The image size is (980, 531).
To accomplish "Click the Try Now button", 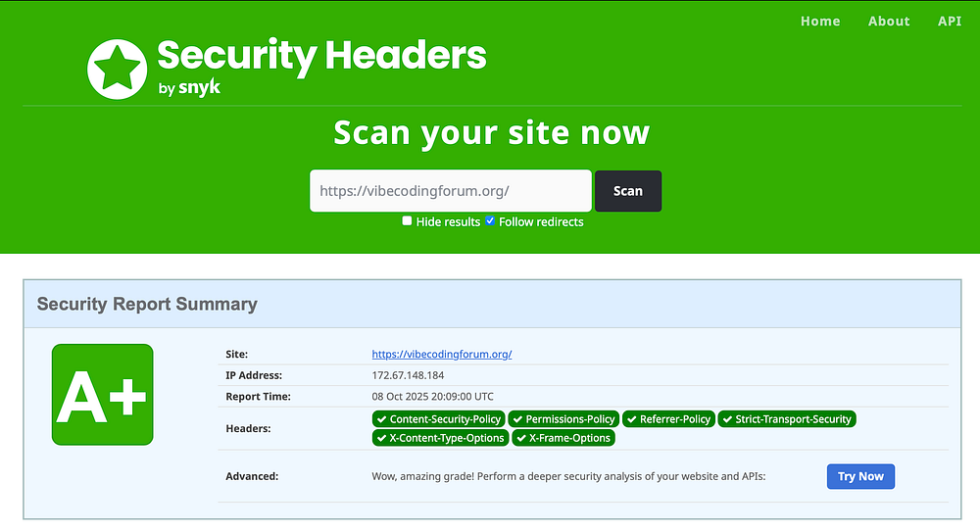I will pyautogui.click(x=860, y=477).
